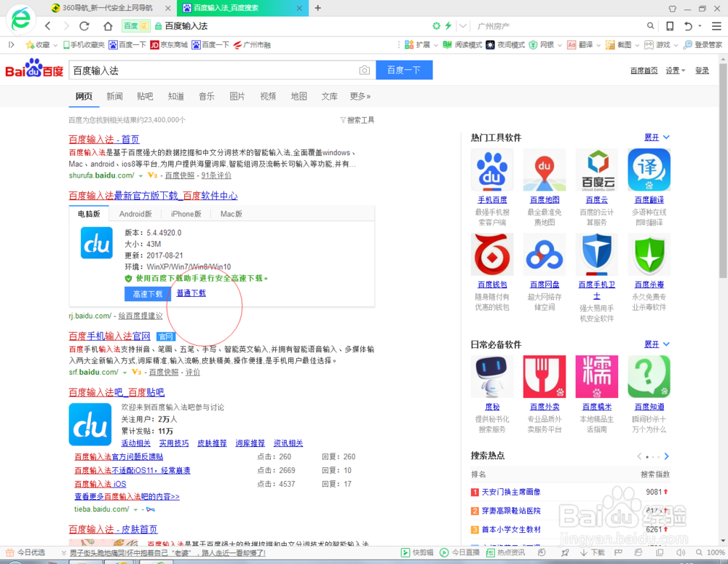This screenshot has height=564, width=728.
Task: Switch to the 贴吧 search tab
Action: pyautogui.click(x=145, y=96)
